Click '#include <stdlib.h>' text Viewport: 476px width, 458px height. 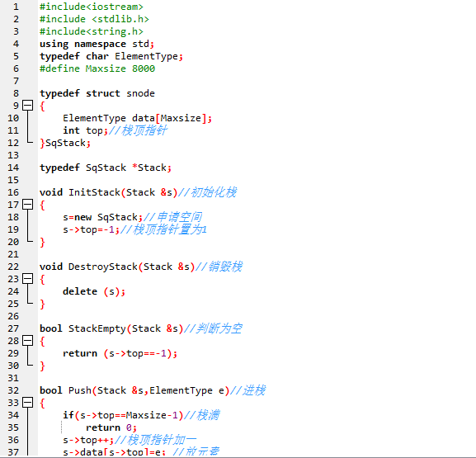(94, 19)
